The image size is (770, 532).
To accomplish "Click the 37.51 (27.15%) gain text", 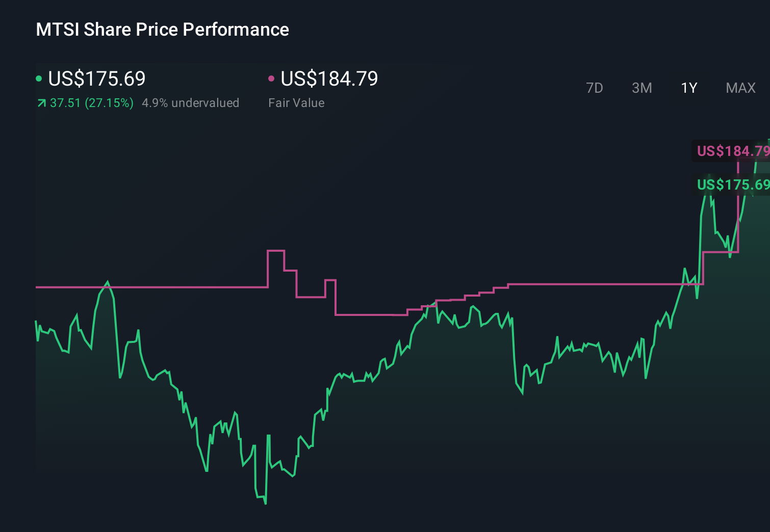I will (x=92, y=103).
